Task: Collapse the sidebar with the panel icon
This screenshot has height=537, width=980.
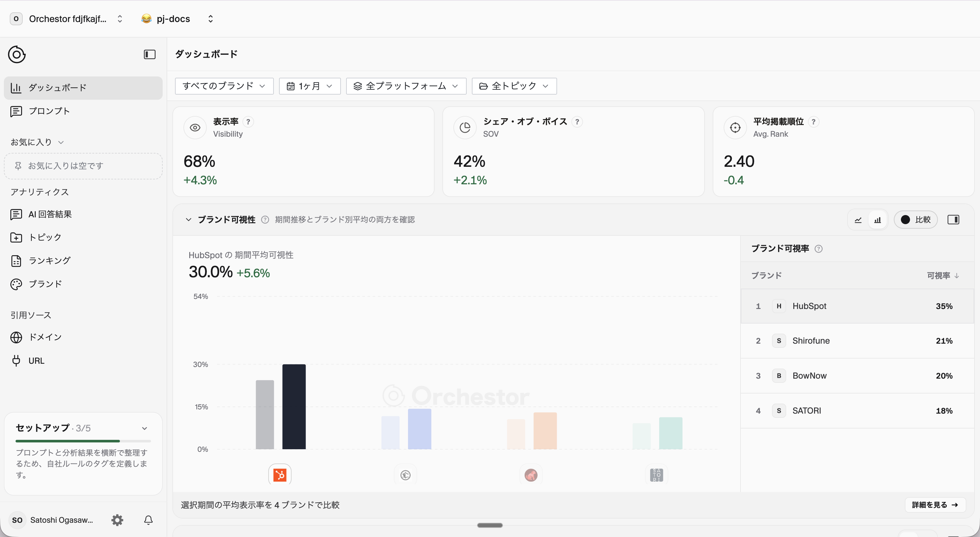Action: (x=149, y=54)
